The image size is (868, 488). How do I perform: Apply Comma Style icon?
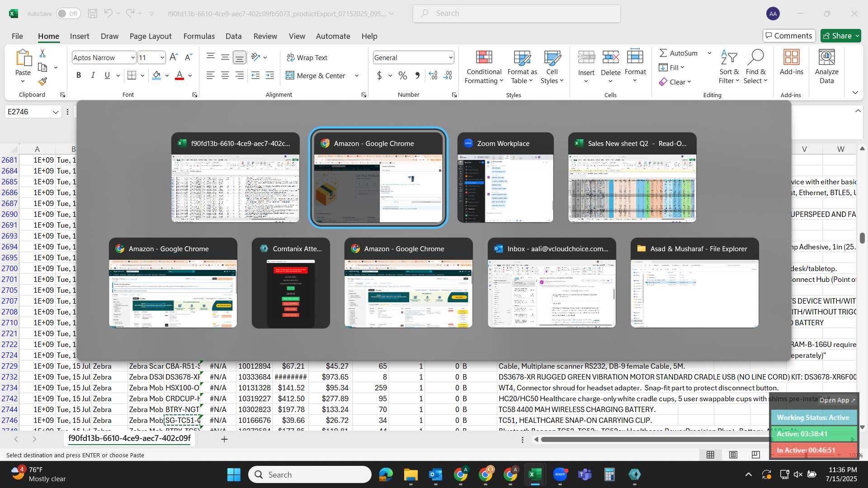click(417, 75)
